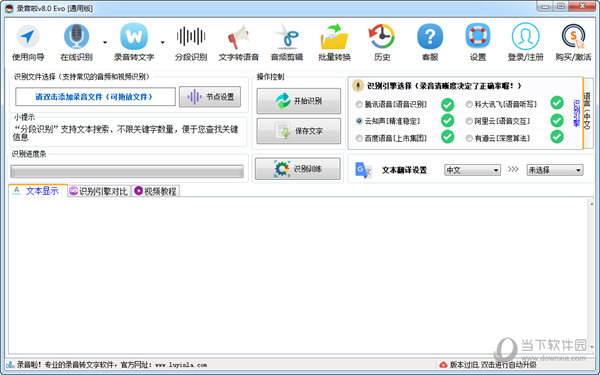
Task: Click the 保存文字 button
Action: point(298,131)
